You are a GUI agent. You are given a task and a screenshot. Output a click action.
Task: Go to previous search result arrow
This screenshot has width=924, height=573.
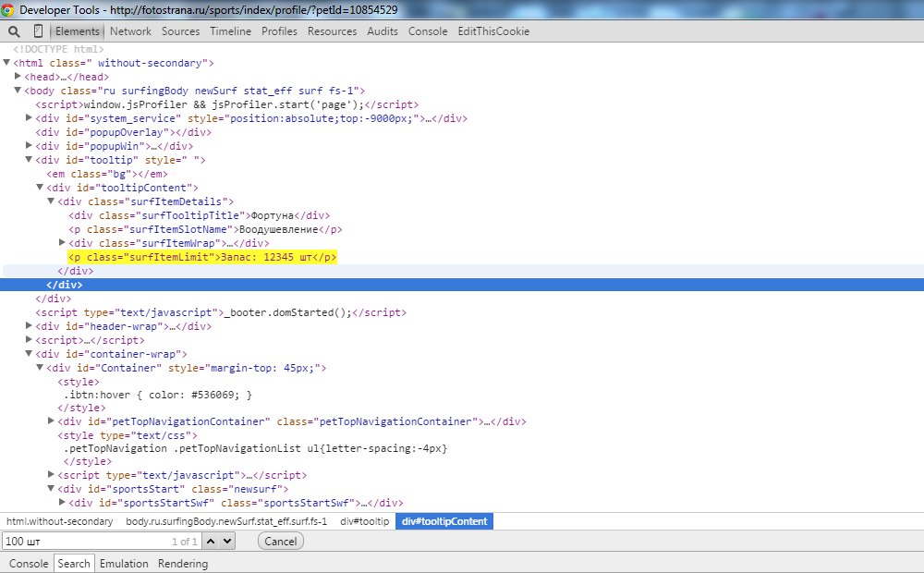(x=211, y=542)
